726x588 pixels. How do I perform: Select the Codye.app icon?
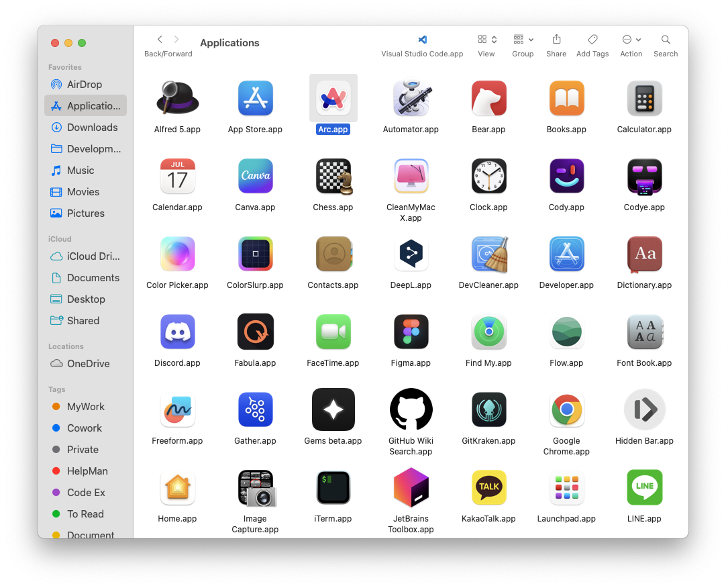point(644,177)
